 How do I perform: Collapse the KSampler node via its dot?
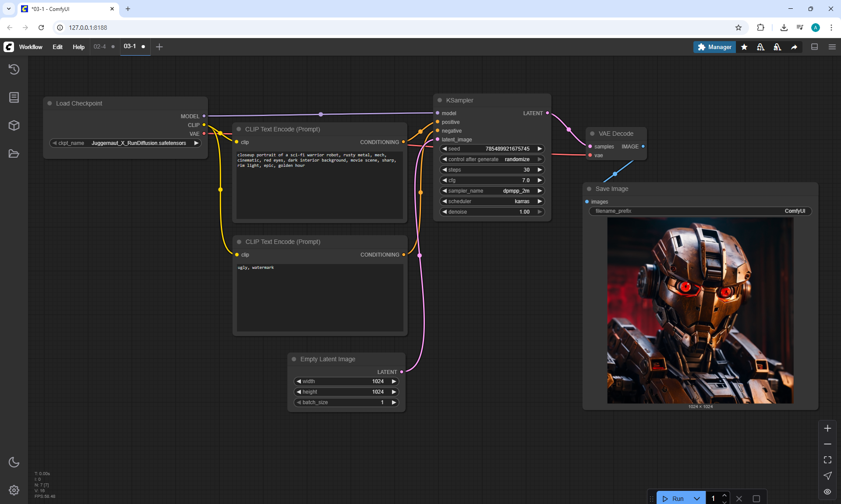(440, 100)
